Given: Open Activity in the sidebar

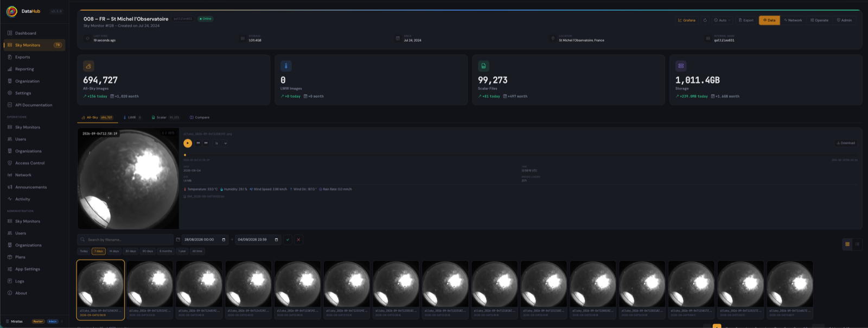Looking at the screenshot, I should tap(34, 199).
